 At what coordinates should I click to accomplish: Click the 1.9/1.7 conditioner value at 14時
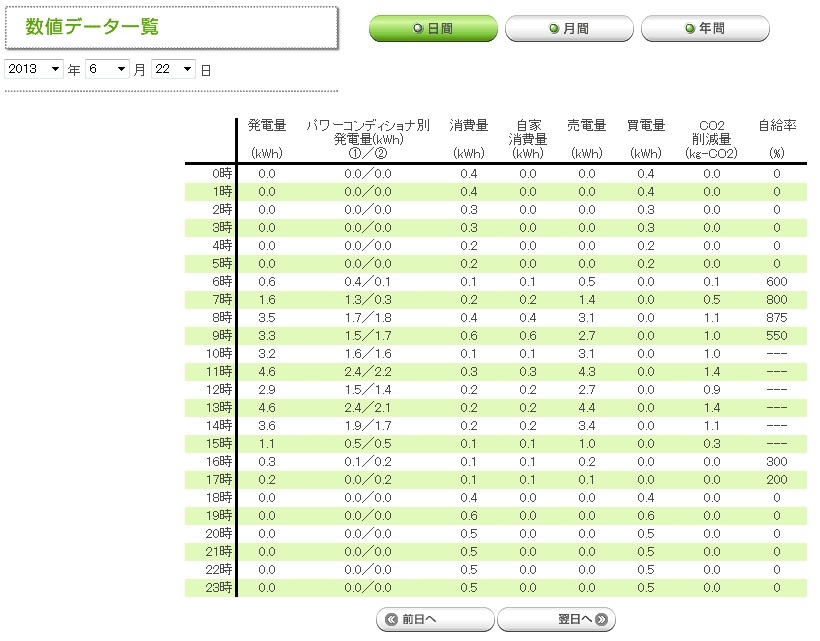368,426
